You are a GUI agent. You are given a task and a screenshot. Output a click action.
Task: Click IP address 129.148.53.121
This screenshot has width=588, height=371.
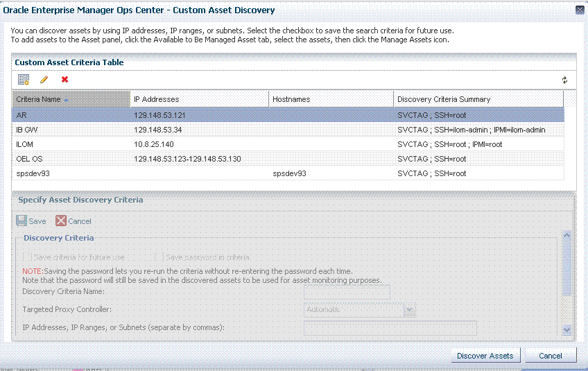click(x=159, y=116)
